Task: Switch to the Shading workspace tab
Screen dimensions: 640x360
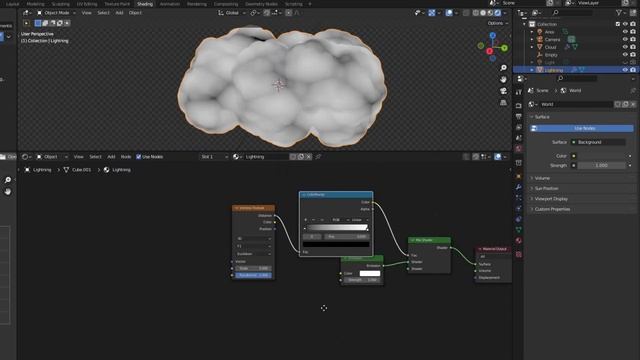Action: point(144,4)
